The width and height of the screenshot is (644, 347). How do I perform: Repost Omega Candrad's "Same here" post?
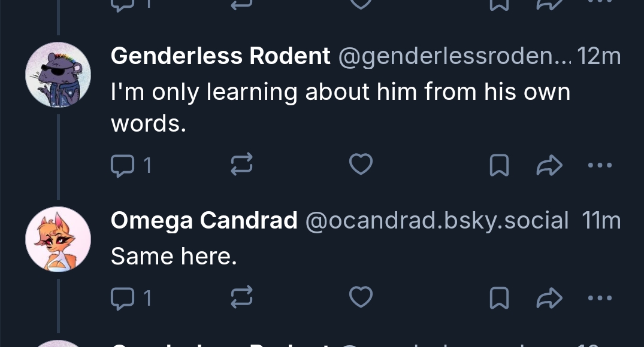[241, 297]
